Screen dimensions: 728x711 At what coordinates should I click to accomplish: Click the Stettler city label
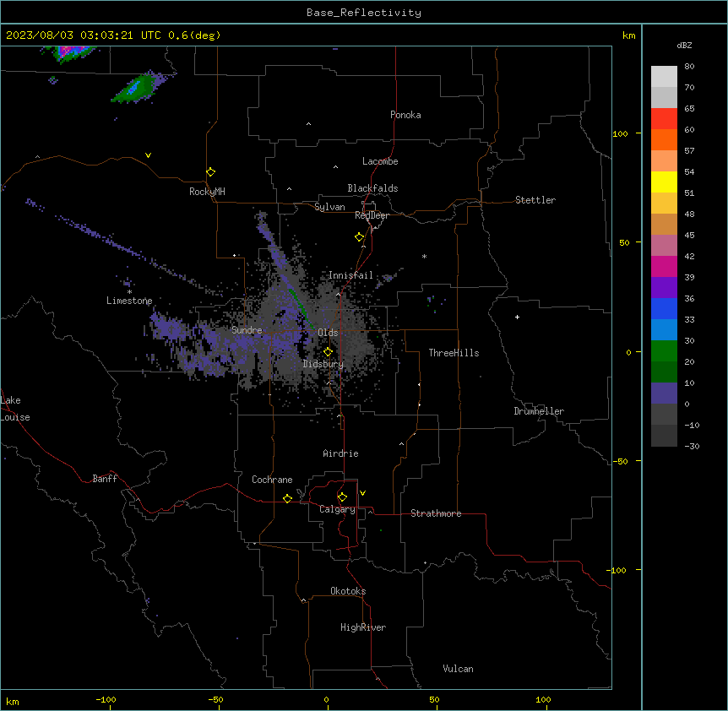(535, 200)
